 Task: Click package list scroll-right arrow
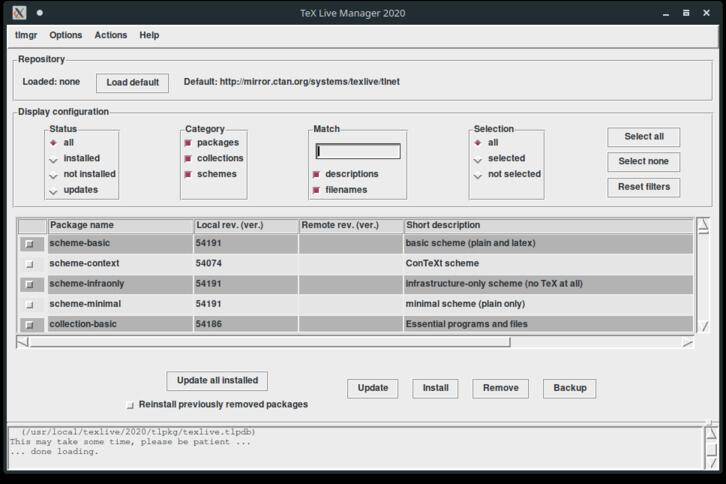[688, 342]
